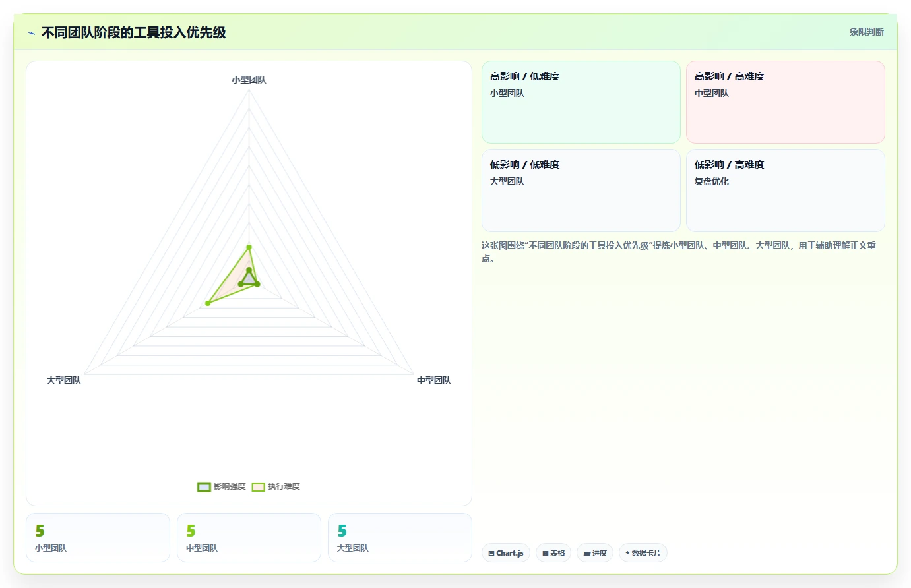Screen dimensions: 911x588
Task: Click the 数据卡片 tag
Action: tap(643, 553)
